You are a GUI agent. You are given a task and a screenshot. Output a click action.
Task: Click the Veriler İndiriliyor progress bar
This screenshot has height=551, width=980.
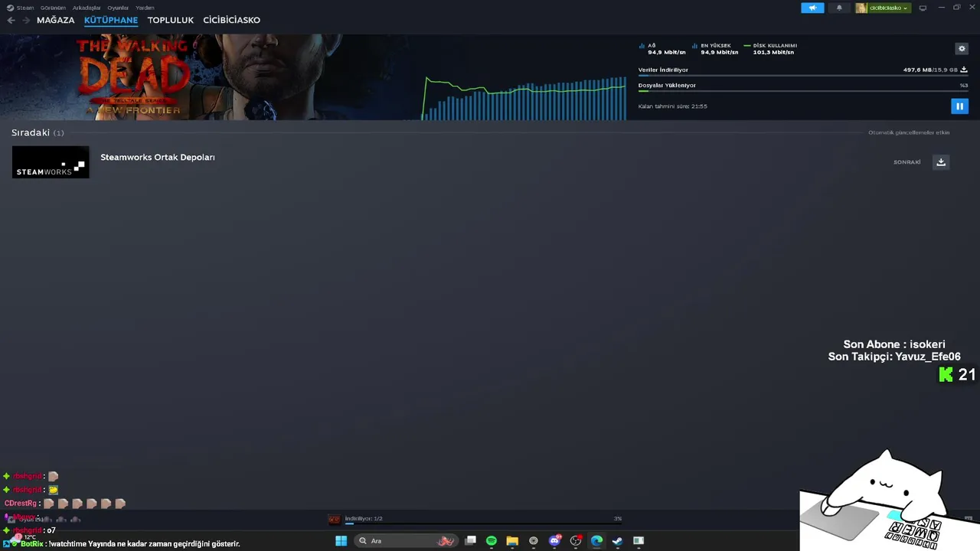(x=803, y=76)
